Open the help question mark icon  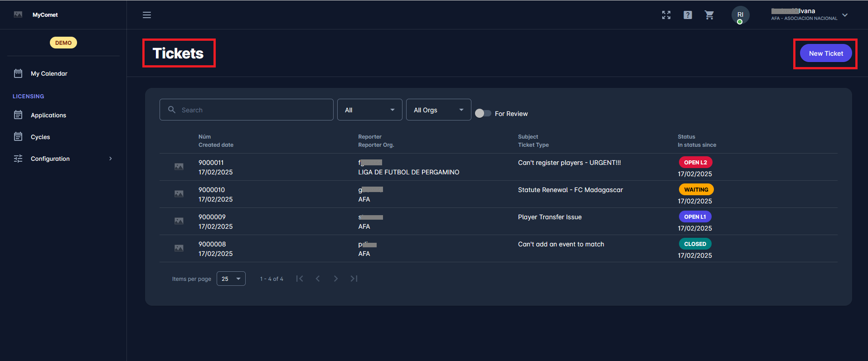pos(688,15)
